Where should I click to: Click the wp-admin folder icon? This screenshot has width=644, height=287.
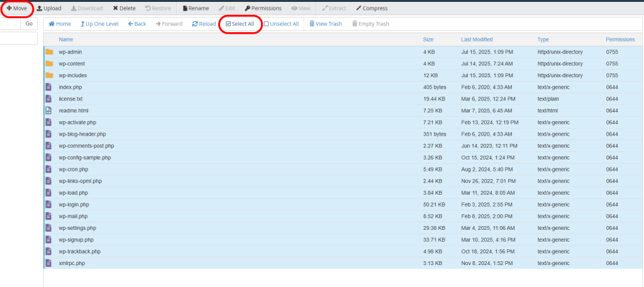tap(49, 52)
